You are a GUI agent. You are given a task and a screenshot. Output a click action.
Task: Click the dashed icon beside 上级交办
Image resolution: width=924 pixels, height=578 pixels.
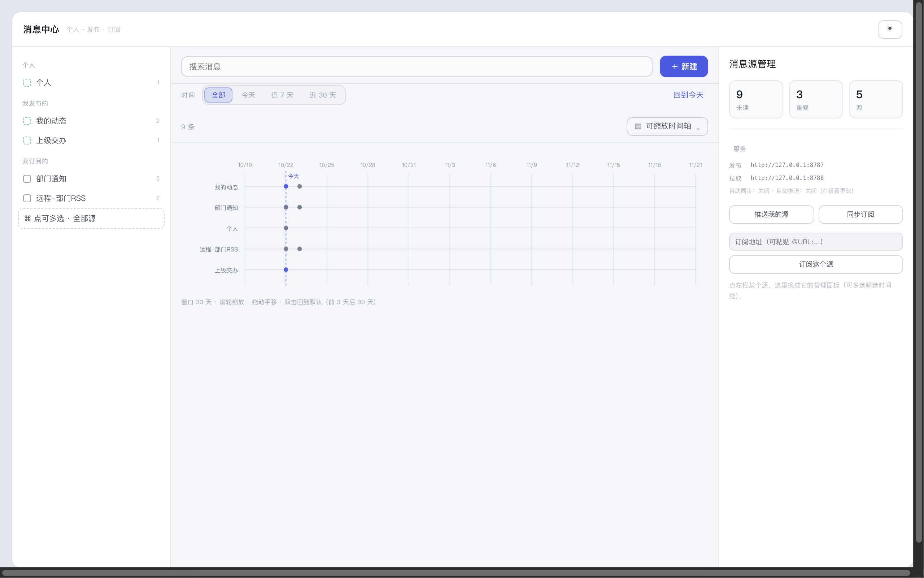(27, 140)
